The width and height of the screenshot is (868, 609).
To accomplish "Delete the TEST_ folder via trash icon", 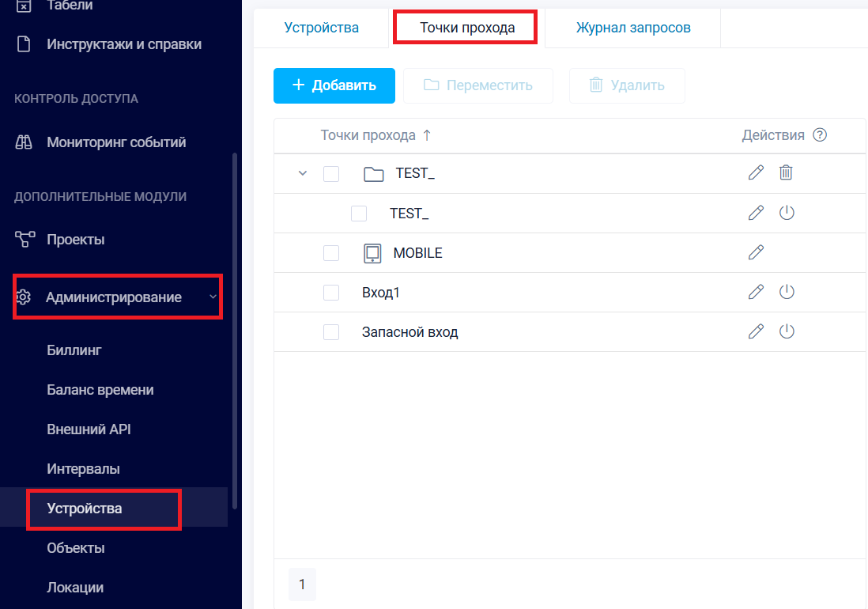I will [x=786, y=172].
